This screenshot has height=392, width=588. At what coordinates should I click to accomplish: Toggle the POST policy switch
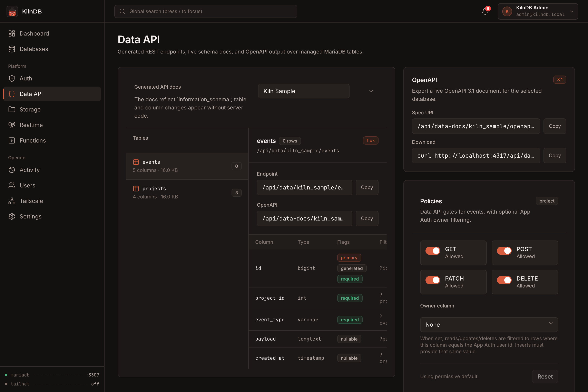click(504, 251)
